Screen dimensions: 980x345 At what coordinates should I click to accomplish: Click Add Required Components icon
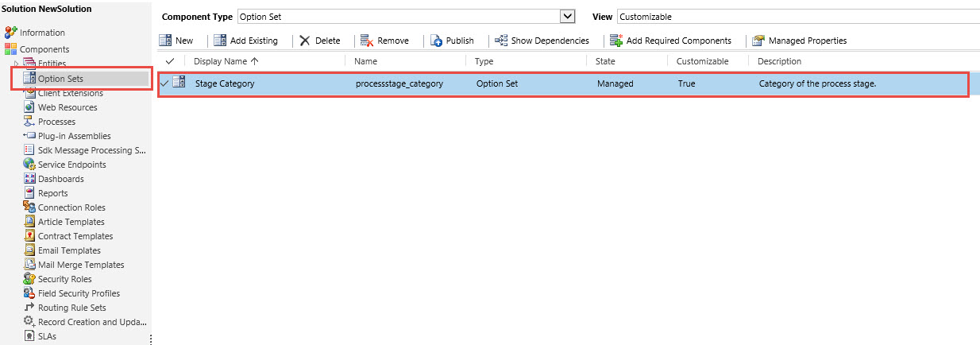616,41
